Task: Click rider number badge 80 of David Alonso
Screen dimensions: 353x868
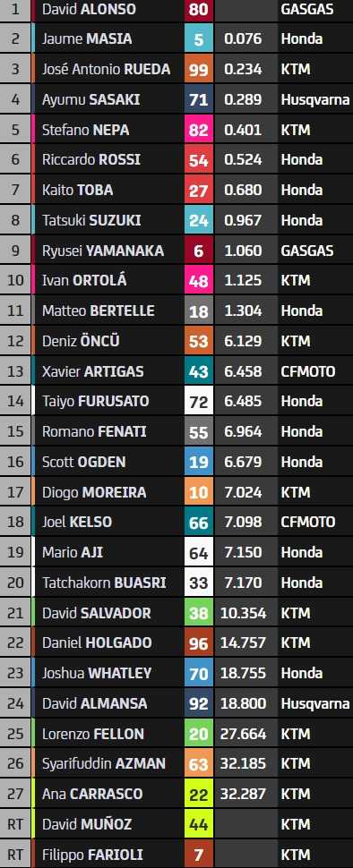Action: pyautogui.click(x=198, y=10)
